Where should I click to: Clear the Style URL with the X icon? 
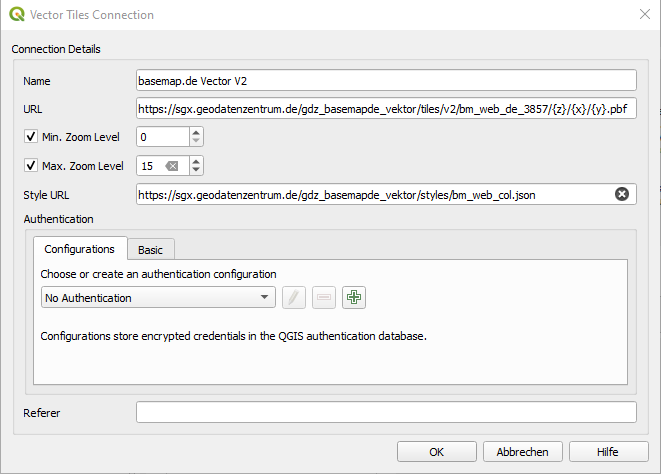coord(622,194)
